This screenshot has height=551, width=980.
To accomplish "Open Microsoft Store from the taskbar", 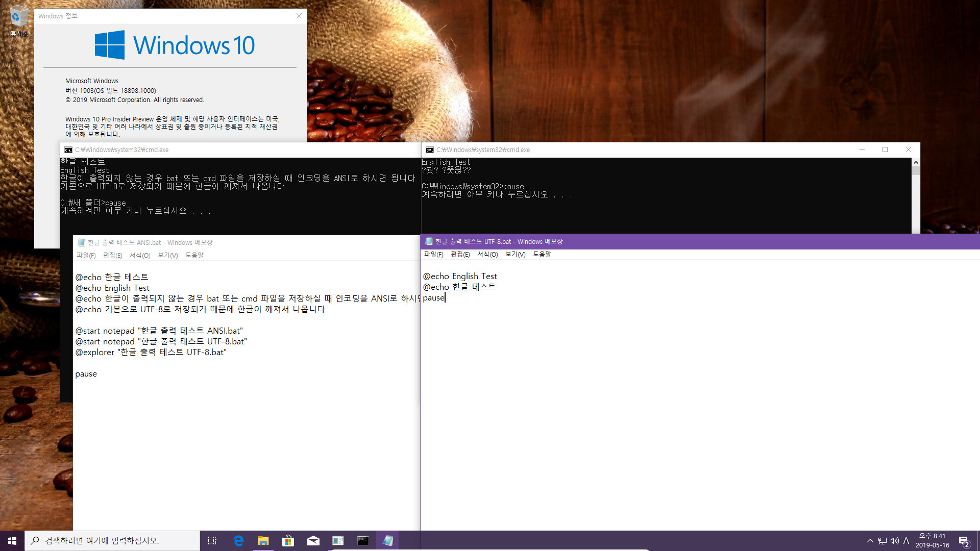I will (288, 541).
